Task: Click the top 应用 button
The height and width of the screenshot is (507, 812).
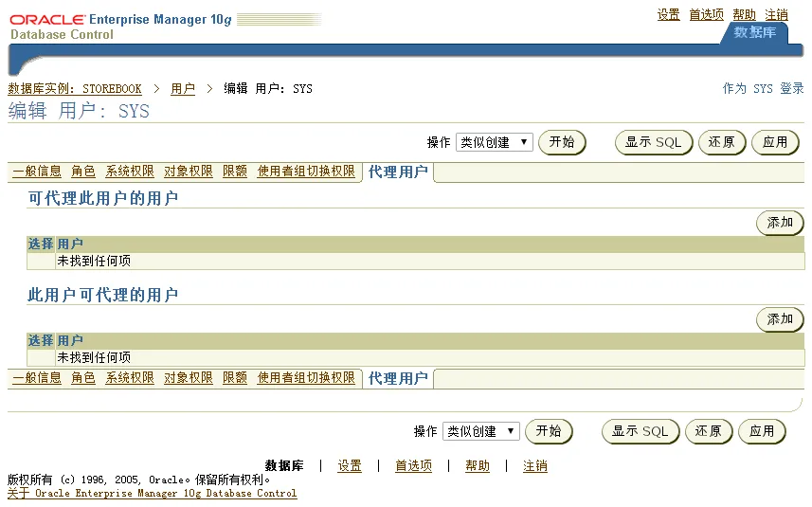Action: (775, 142)
